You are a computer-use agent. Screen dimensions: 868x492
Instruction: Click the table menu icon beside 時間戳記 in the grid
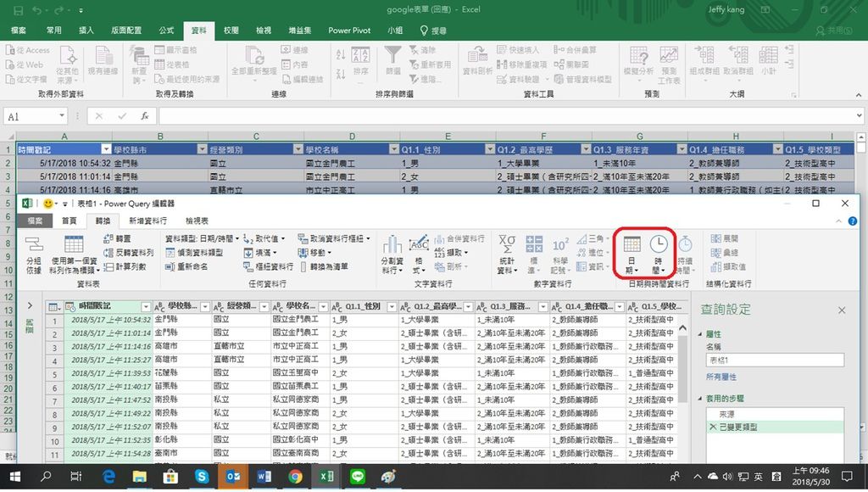click(53, 307)
